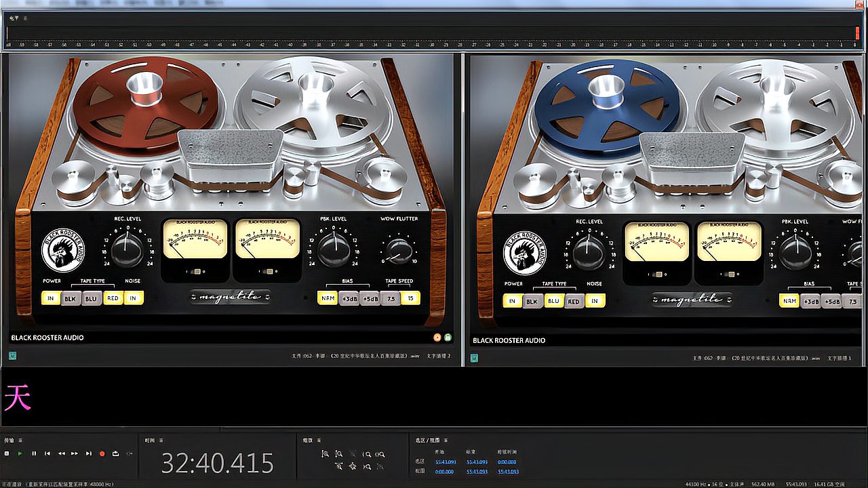Click selection start value 55:43.093
The image size is (868, 488).
pos(446,462)
